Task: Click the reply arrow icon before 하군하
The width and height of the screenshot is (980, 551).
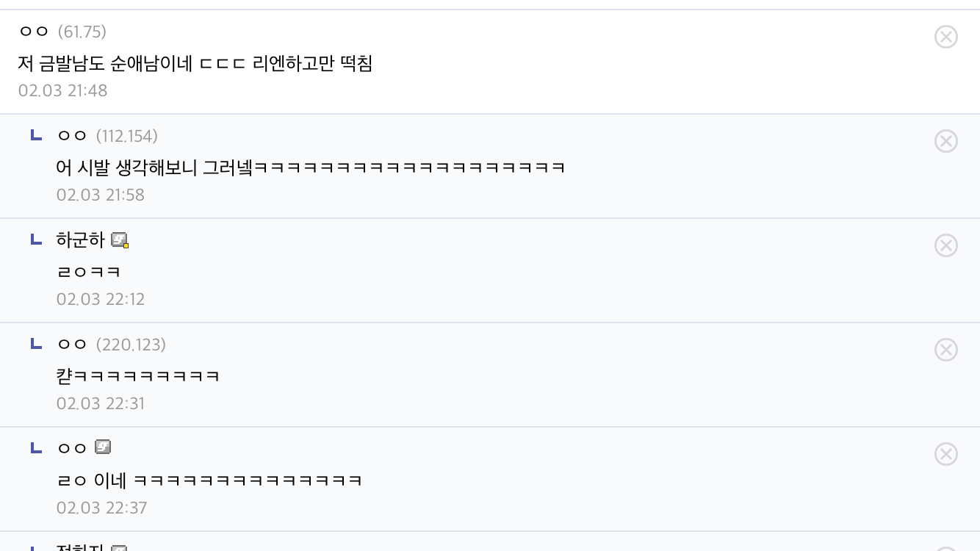Action: [x=36, y=239]
